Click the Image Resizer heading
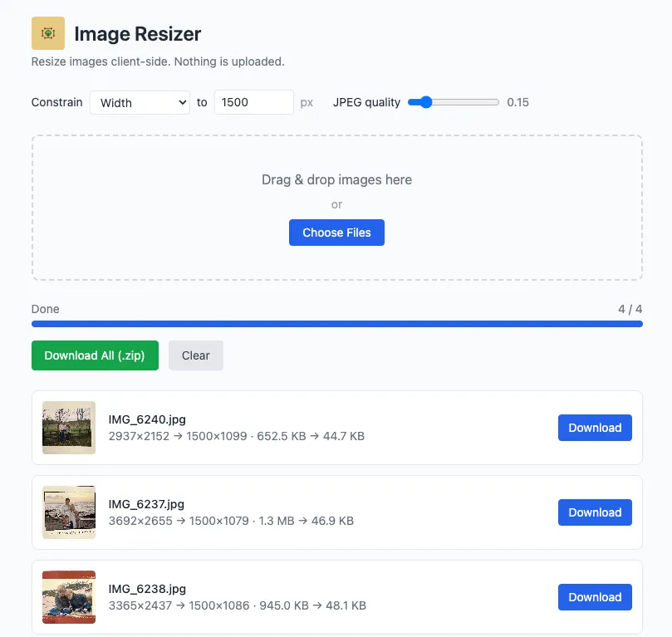672x637 pixels. point(138,34)
